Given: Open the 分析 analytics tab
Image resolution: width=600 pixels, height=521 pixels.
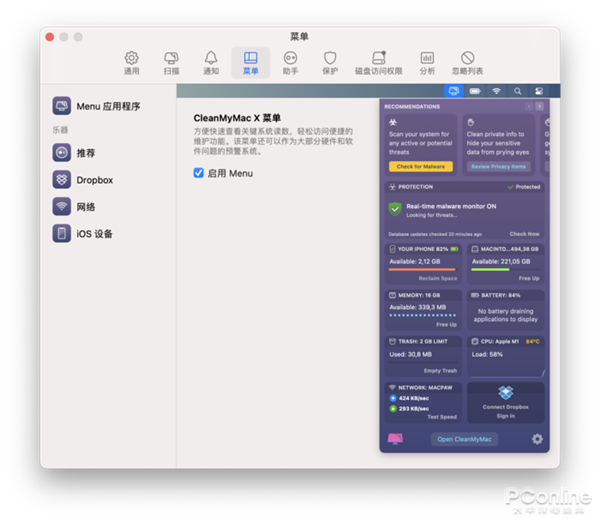Looking at the screenshot, I should pos(427,63).
